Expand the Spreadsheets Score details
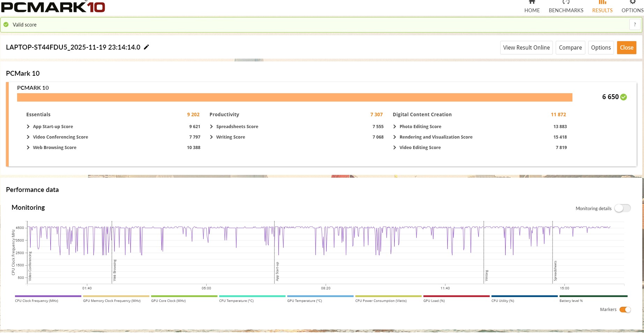This screenshot has width=644, height=333. [212, 127]
